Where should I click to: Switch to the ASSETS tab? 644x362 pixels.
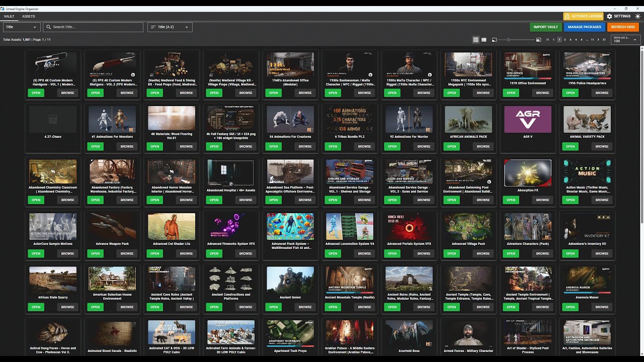pos(28,17)
